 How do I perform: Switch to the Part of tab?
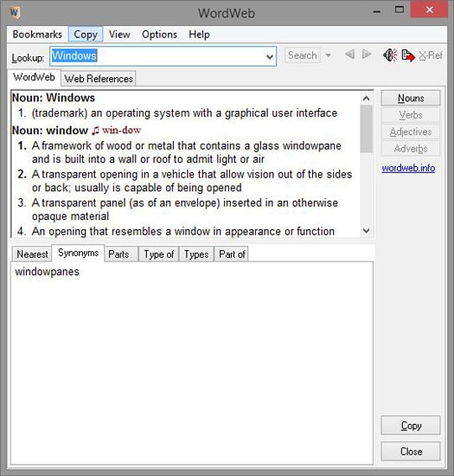[x=232, y=254]
